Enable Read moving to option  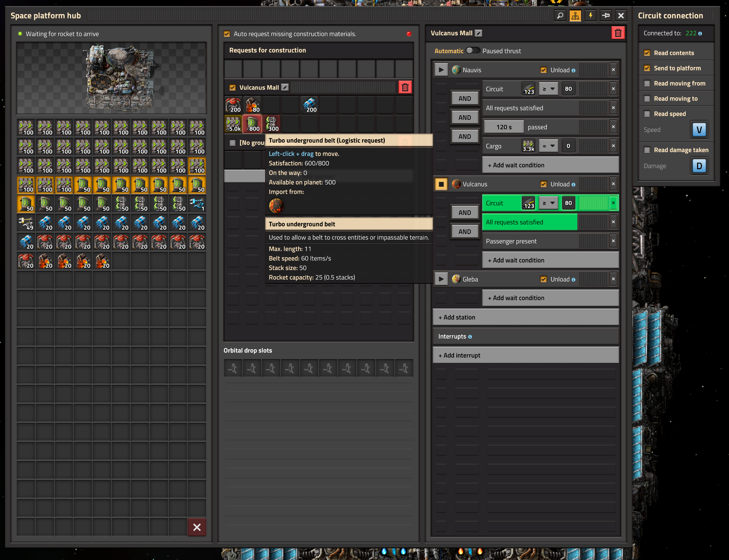click(x=647, y=99)
